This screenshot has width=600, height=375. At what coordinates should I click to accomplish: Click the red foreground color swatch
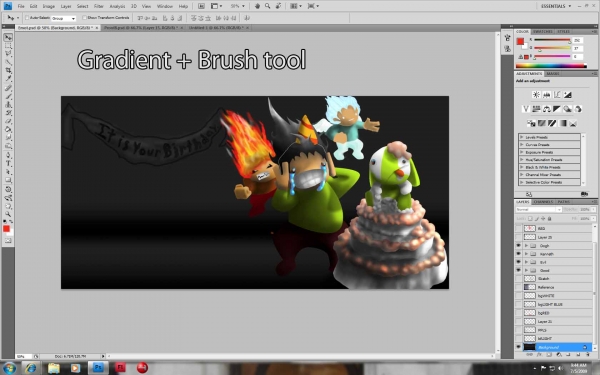click(7, 229)
